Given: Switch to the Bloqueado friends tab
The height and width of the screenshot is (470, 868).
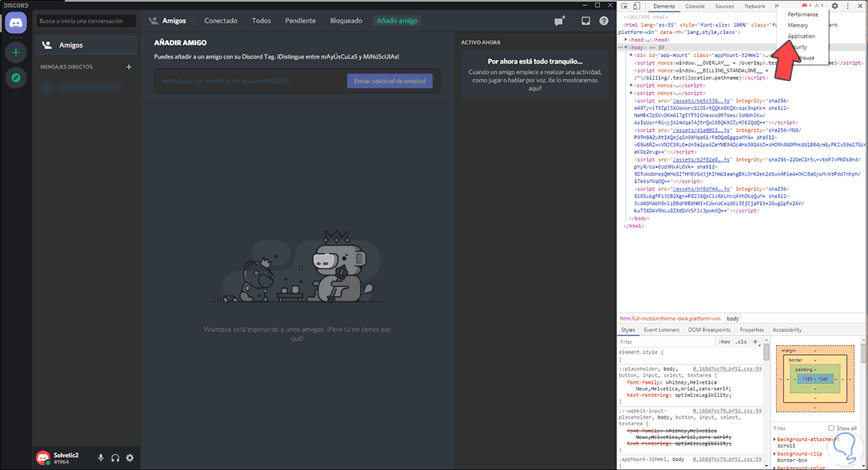Looking at the screenshot, I should (346, 21).
